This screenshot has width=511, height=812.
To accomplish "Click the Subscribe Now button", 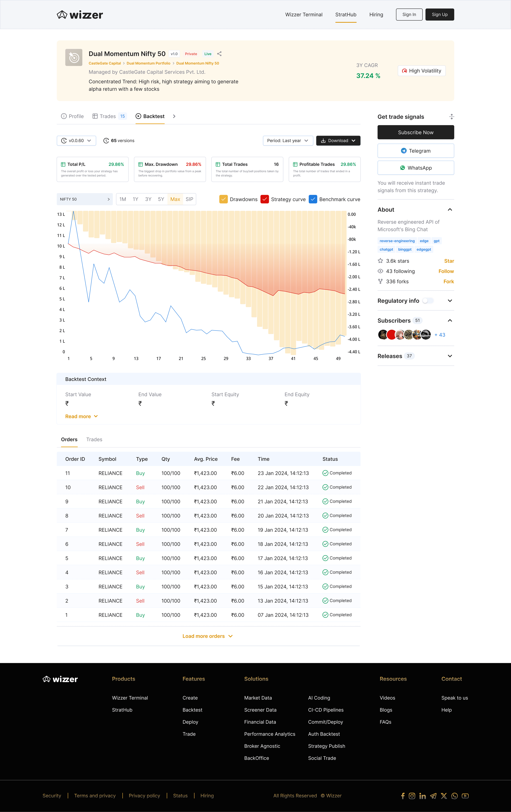I will tap(415, 132).
